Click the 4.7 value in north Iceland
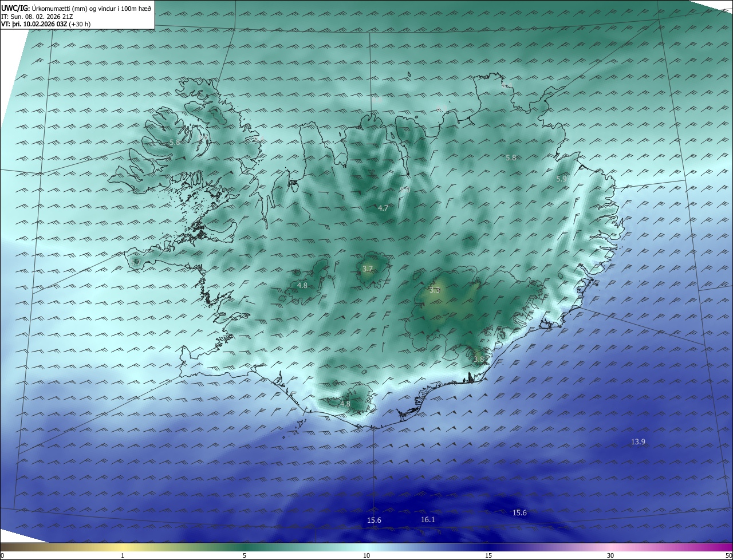Screen dimensions: 733x560 click(383, 208)
